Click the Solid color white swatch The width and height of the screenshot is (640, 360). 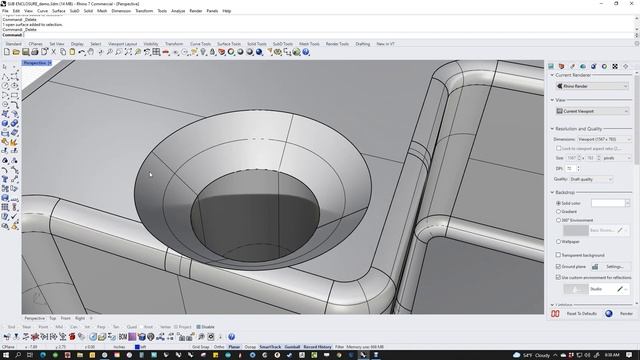[x=608, y=203]
